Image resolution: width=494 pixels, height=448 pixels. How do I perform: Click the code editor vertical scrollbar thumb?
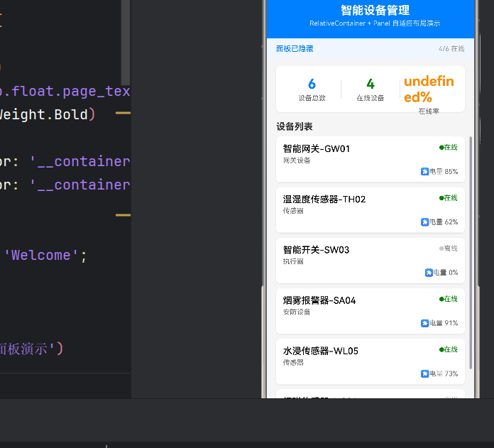(x=126, y=42)
